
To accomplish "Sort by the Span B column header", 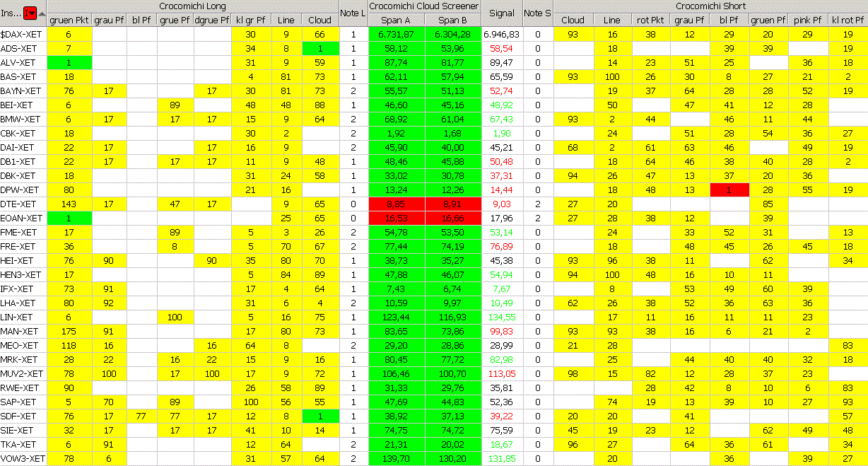I will pos(452,21).
